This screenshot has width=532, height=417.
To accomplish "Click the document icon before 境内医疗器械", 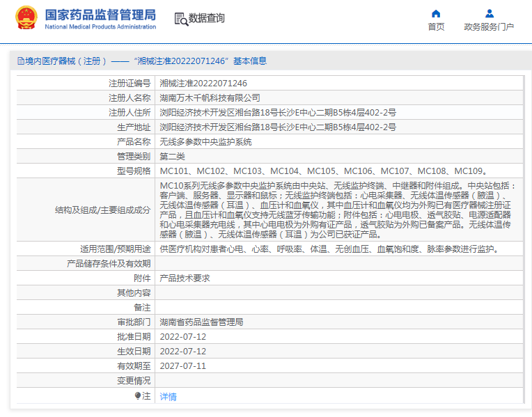I will 21,61.
